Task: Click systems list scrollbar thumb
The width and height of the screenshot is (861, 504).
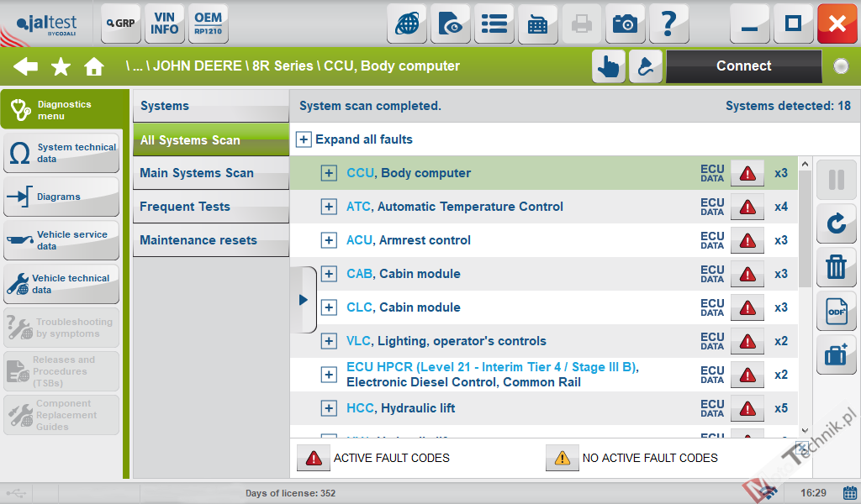Action: pos(805,228)
